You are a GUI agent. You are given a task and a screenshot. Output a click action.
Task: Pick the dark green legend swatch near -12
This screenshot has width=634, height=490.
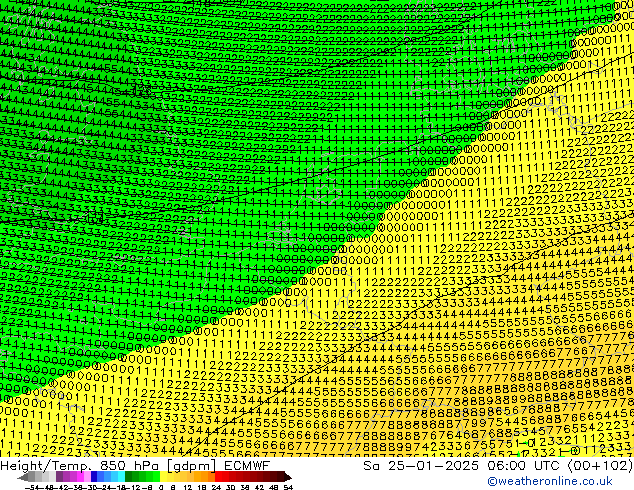coord(128,477)
